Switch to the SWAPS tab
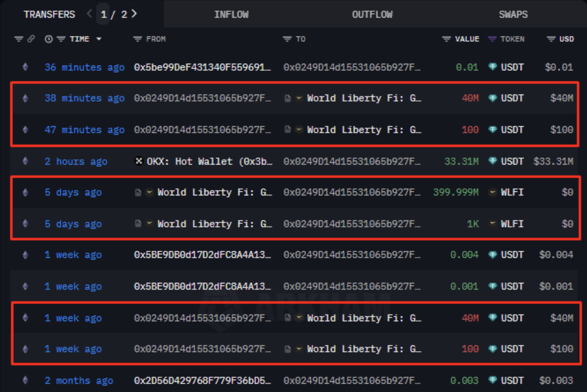 pos(513,14)
